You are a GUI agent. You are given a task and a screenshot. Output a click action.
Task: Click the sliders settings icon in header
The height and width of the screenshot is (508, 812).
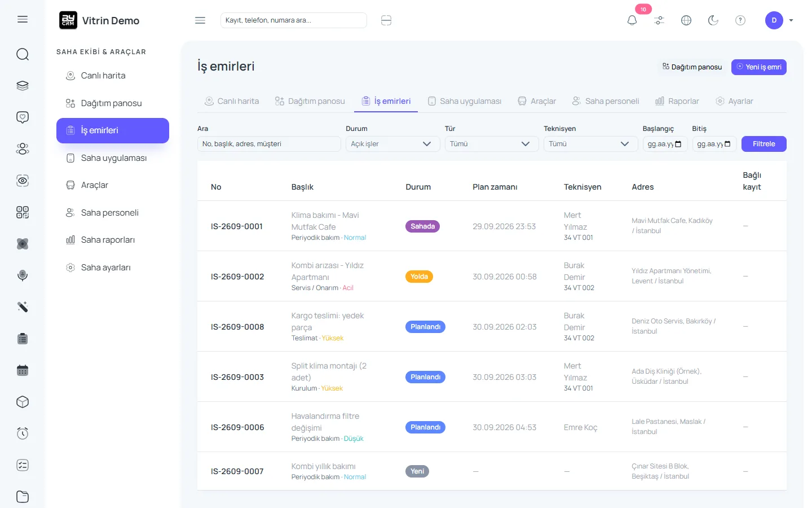(x=659, y=20)
